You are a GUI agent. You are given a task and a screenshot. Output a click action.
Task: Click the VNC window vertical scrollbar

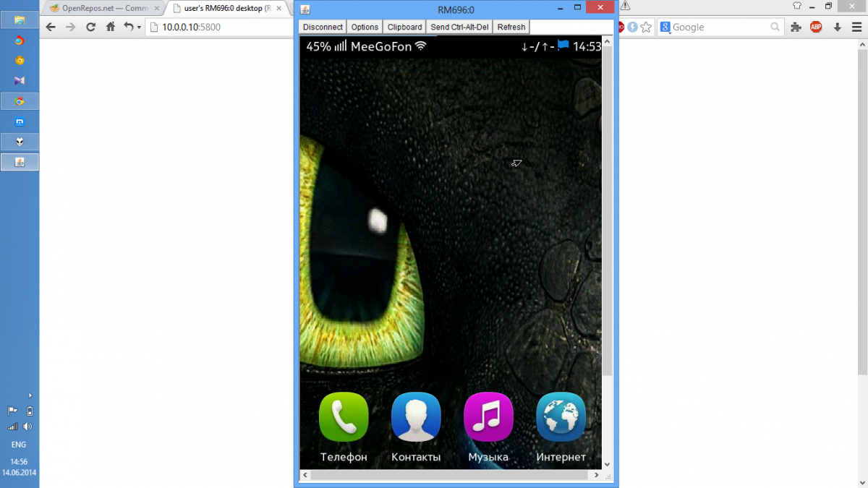[608, 217]
